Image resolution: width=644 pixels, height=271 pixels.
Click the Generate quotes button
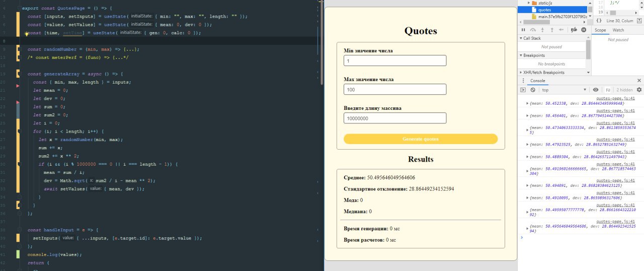click(421, 139)
